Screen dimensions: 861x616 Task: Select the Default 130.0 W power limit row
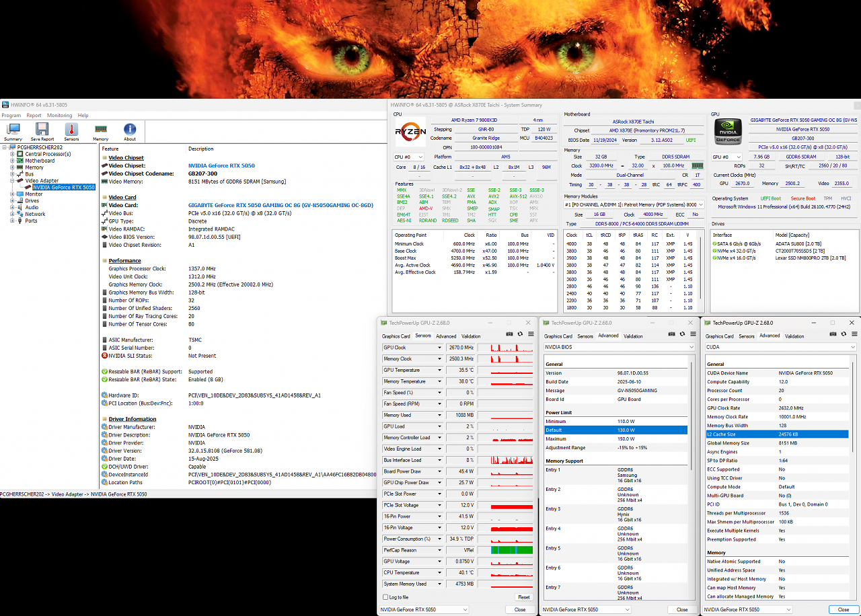point(615,430)
